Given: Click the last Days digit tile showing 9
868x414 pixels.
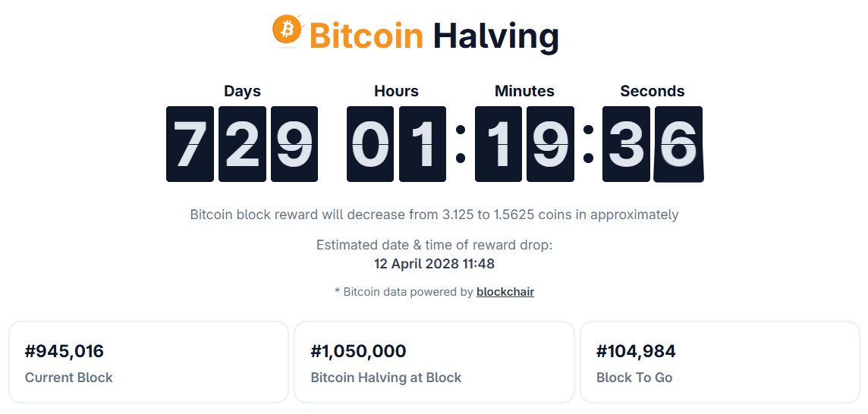Looking at the screenshot, I should click(294, 144).
